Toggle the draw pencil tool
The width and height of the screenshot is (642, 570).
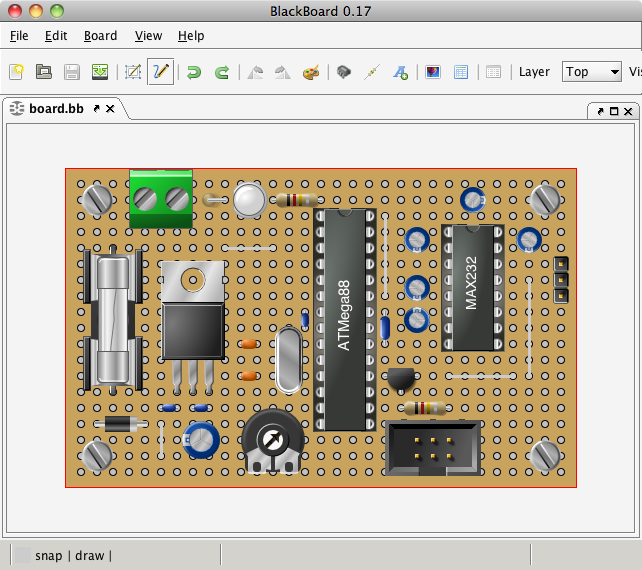(x=160, y=72)
